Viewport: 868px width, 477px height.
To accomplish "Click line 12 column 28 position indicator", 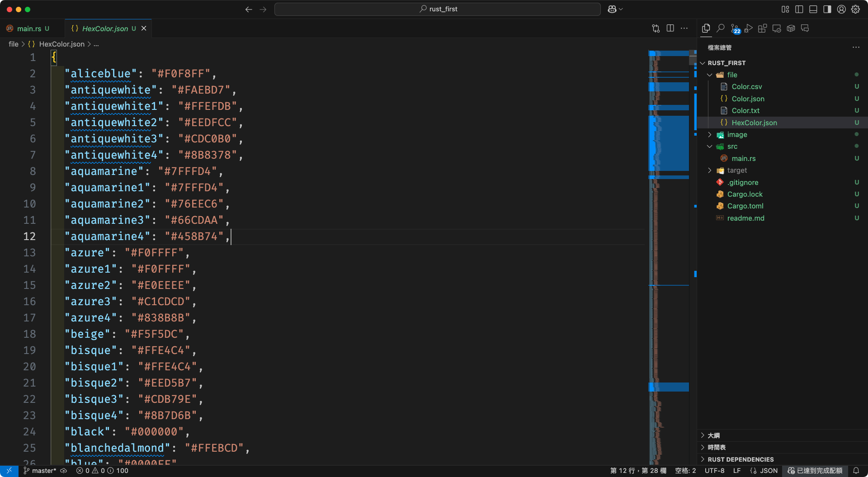I will pos(638,471).
